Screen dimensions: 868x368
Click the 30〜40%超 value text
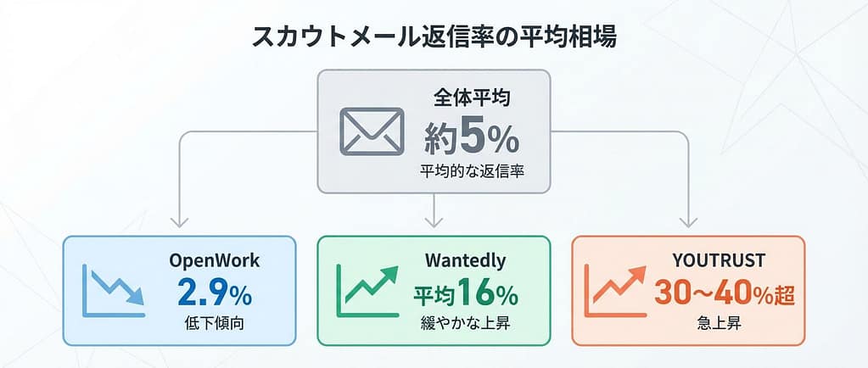click(x=724, y=293)
